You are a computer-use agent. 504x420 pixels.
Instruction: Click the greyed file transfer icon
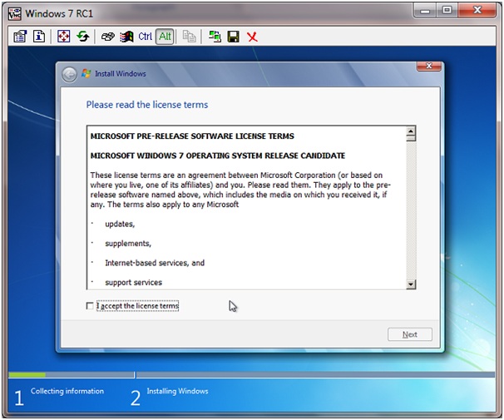190,37
